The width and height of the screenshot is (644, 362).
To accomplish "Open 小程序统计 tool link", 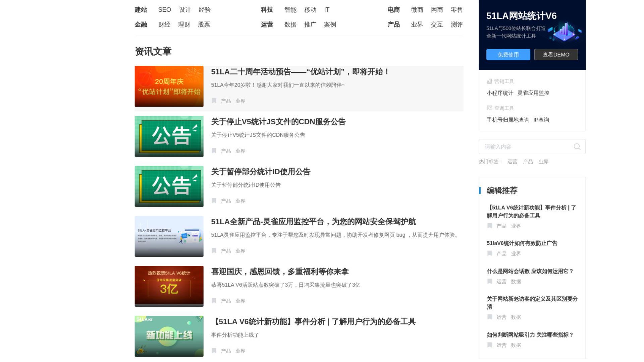I will pos(500,93).
